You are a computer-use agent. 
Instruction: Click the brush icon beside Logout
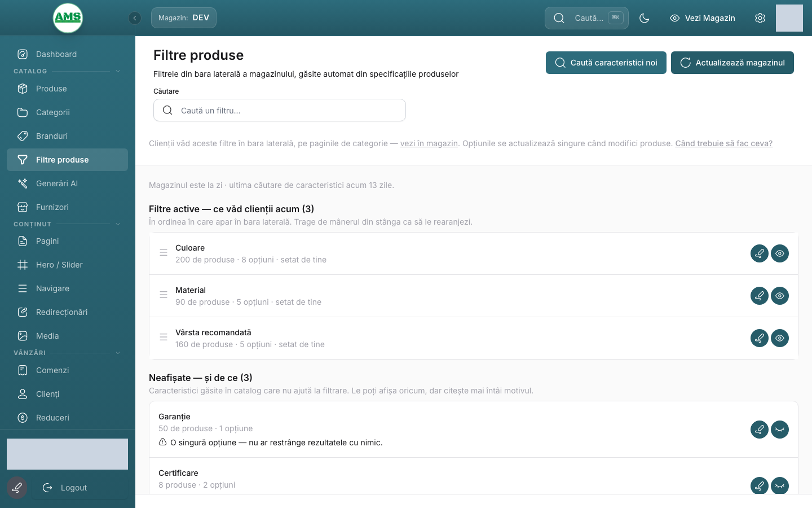17,488
